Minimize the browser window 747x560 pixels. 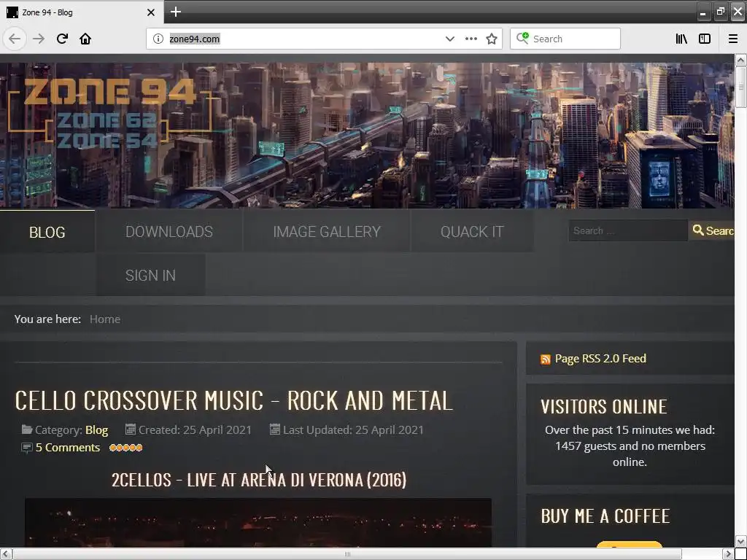(703, 12)
